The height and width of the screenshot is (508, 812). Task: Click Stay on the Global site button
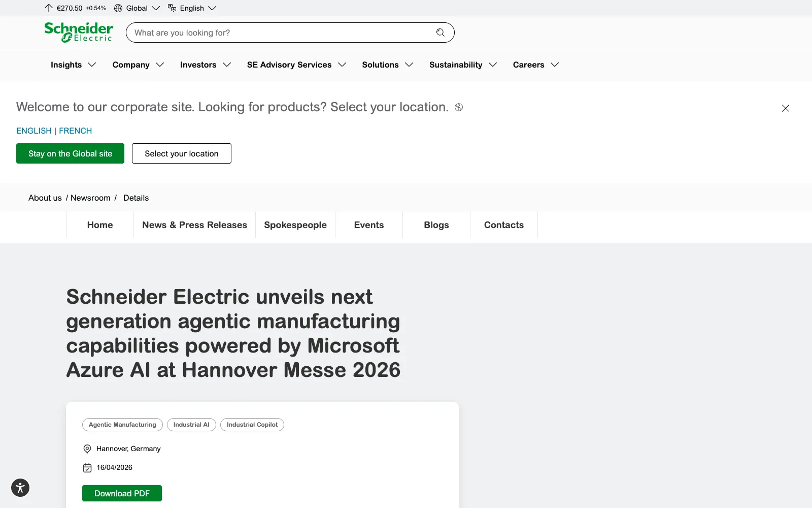(70, 153)
